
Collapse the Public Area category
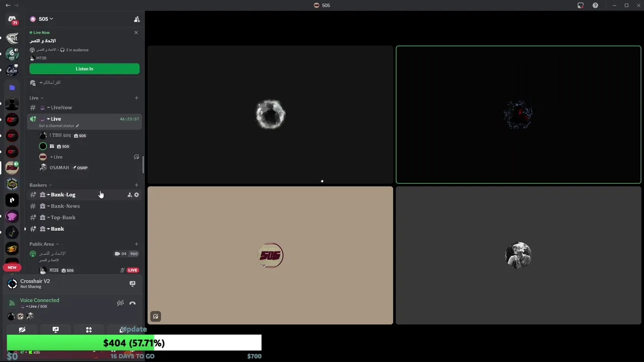44,244
